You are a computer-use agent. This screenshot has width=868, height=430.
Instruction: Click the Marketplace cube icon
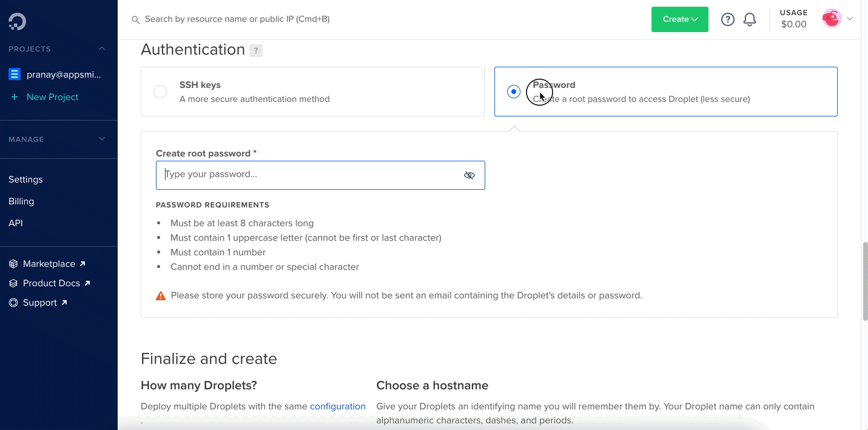click(13, 264)
